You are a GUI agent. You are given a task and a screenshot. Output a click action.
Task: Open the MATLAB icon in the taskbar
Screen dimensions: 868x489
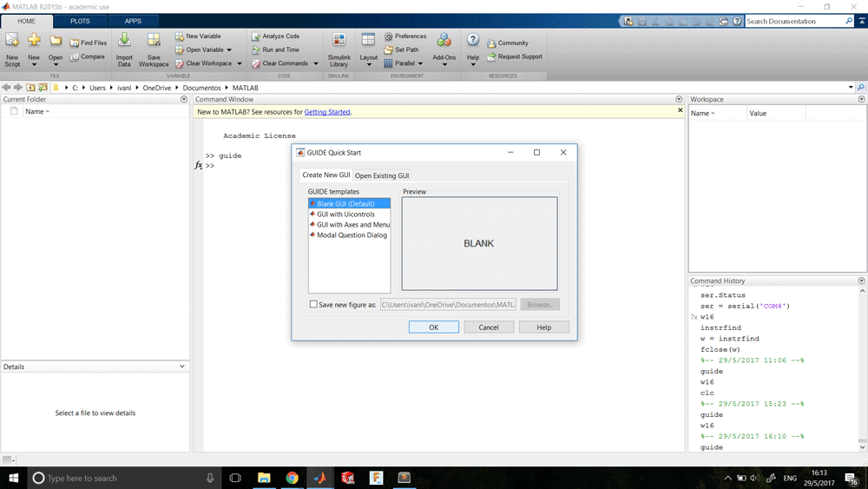click(x=320, y=478)
